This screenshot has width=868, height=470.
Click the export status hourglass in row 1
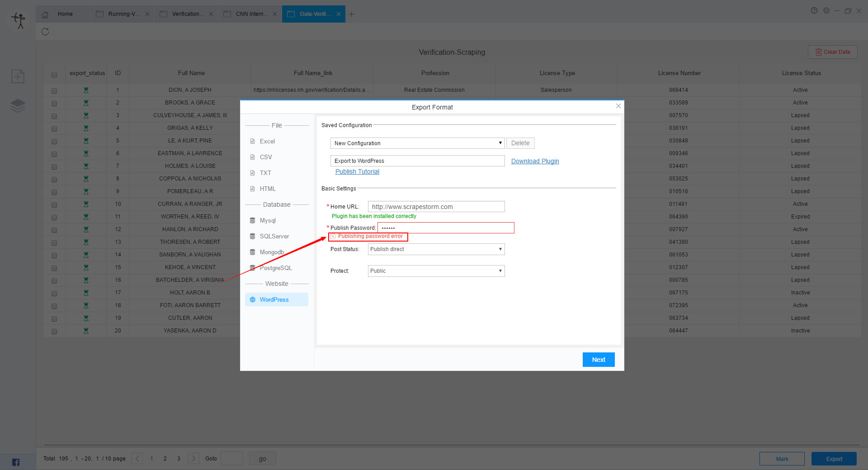[86, 90]
